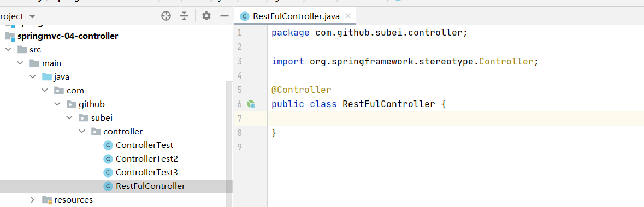Click the springmvc-04-controller module icon

pyautogui.click(x=10, y=36)
